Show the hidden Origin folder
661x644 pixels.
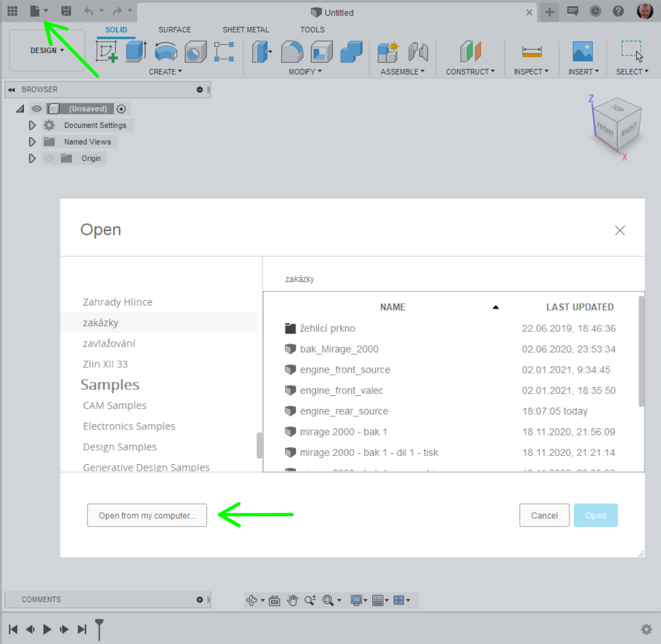click(x=49, y=159)
